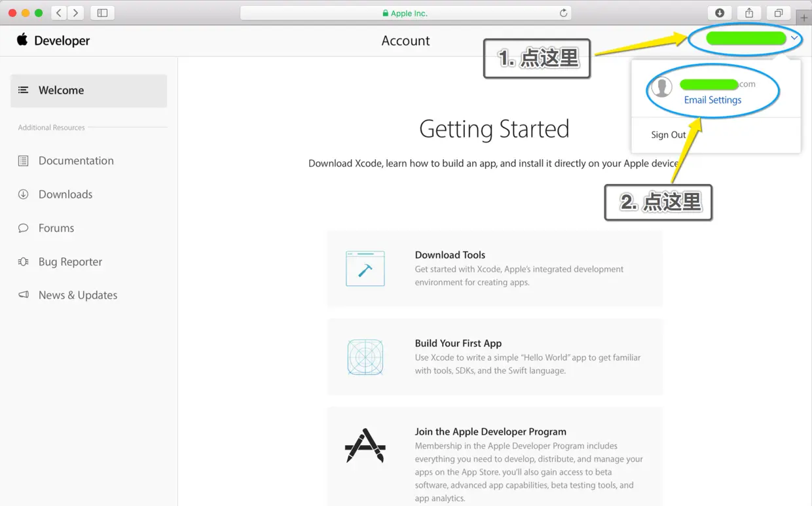Viewport: 812px width, 506px height.
Task: Go forward with Safari's forward arrow
Action: tap(76, 12)
